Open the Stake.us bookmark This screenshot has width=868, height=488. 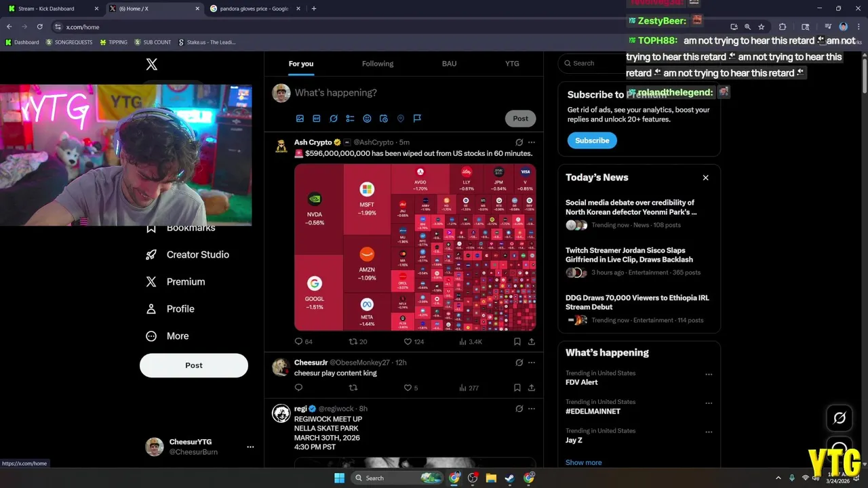tap(207, 42)
